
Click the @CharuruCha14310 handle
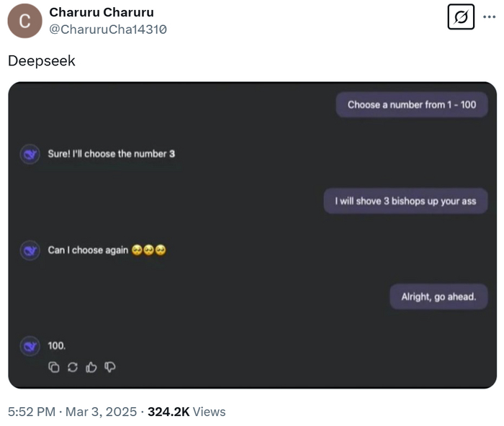(108, 30)
